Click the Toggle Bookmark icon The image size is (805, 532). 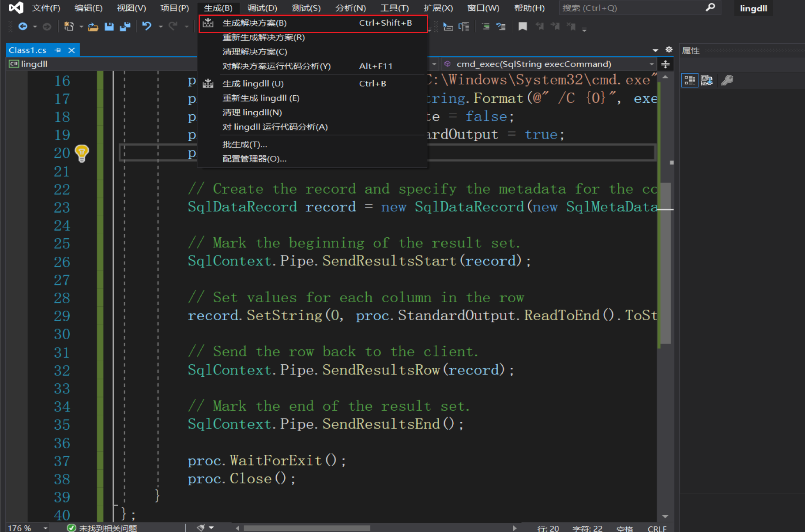[523, 26]
